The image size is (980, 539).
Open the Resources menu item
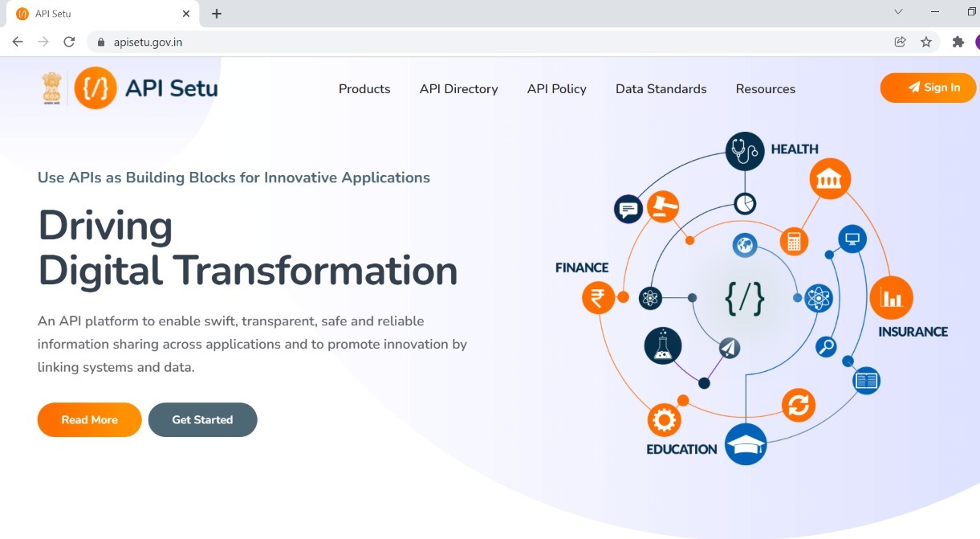(766, 89)
